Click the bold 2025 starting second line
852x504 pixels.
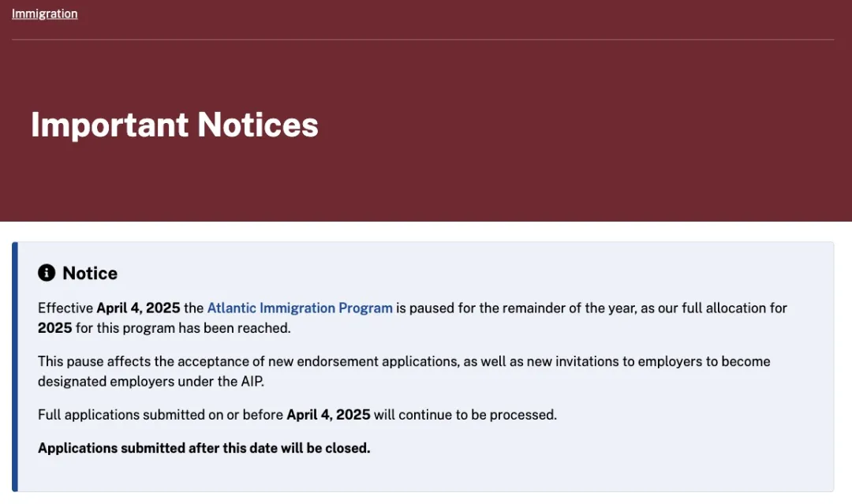pyautogui.click(x=55, y=328)
